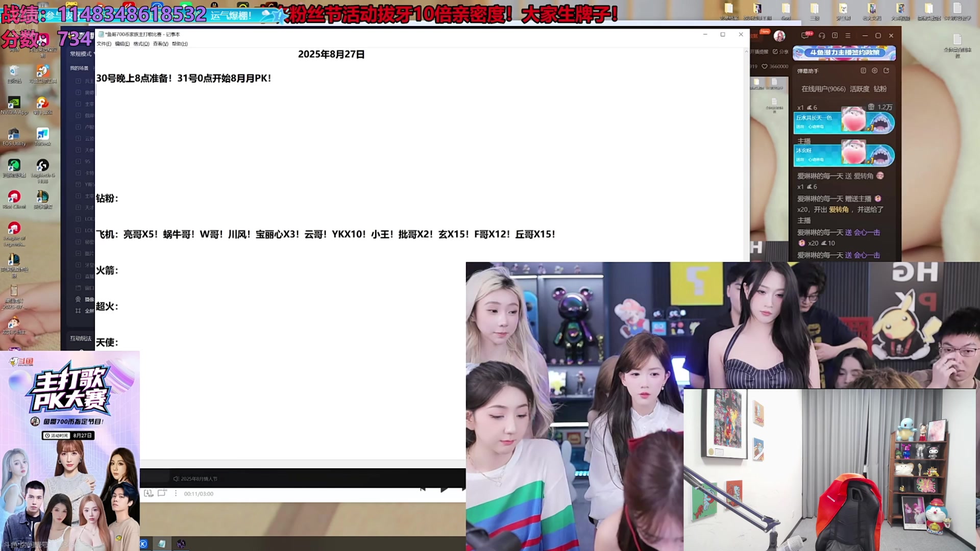This screenshot has height=551, width=980.
Task: Click the Notepad vertical scrollbar up arrow
Action: click(x=746, y=52)
